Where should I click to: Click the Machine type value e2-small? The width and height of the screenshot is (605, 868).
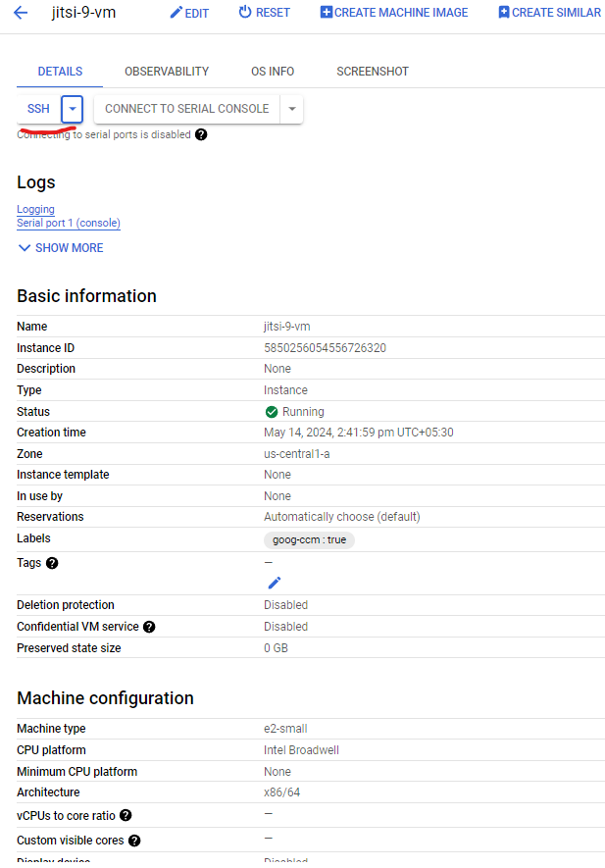click(285, 729)
